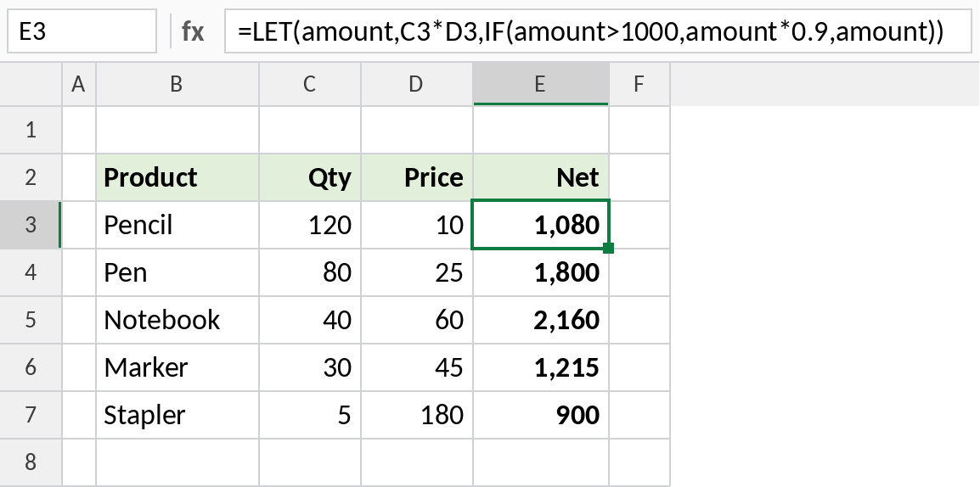Select row 1 header
The image size is (980, 487).
point(31,130)
